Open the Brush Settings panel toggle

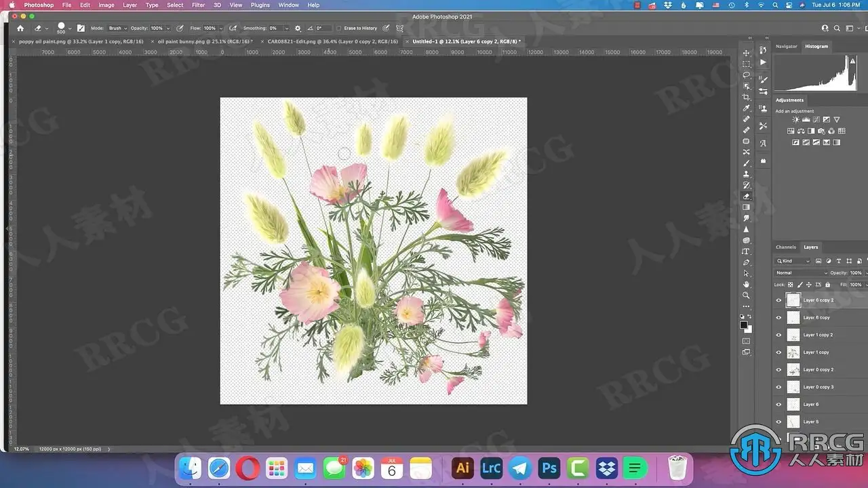(x=81, y=28)
